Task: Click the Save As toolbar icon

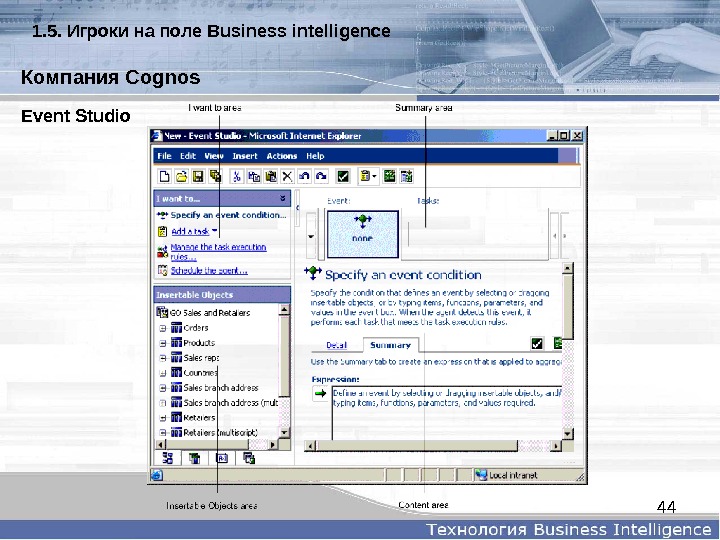Action: (215, 176)
